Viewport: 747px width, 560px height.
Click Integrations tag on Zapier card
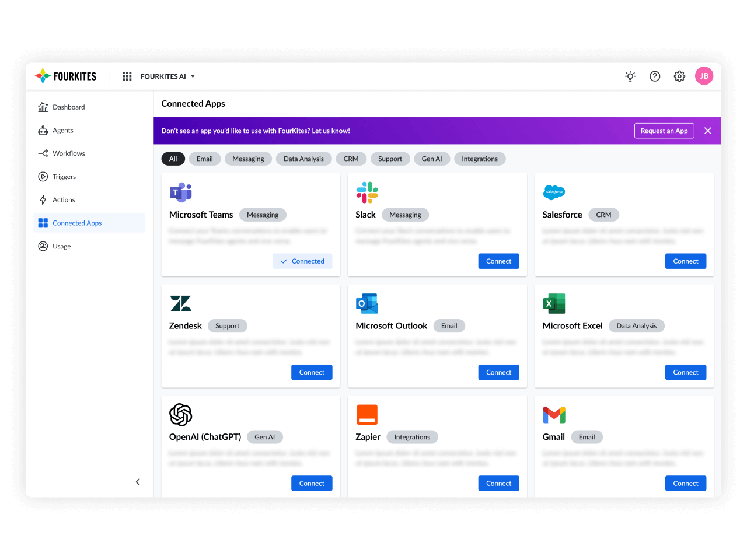[x=412, y=437]
